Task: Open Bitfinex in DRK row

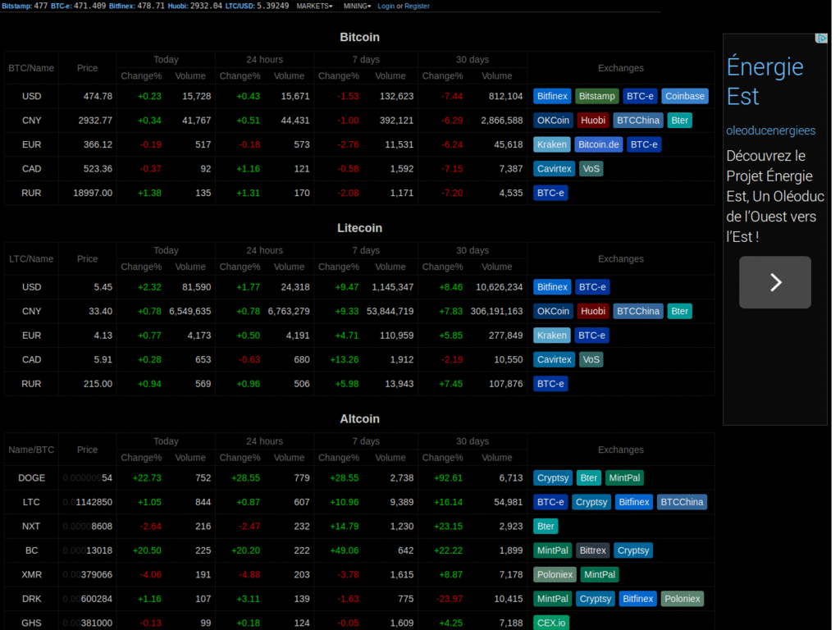Action: (x=637, y=598)
